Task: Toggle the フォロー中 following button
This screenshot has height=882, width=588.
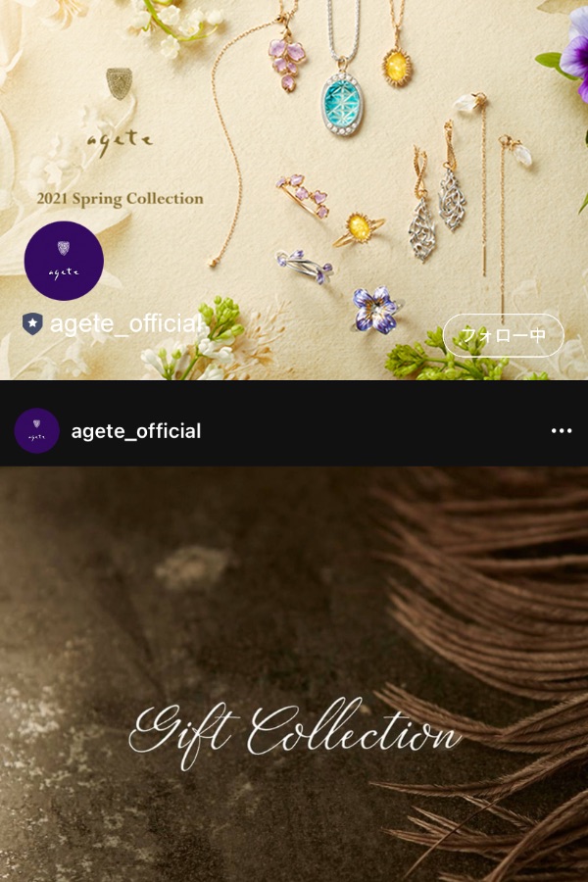Action: tap(503, 335)
